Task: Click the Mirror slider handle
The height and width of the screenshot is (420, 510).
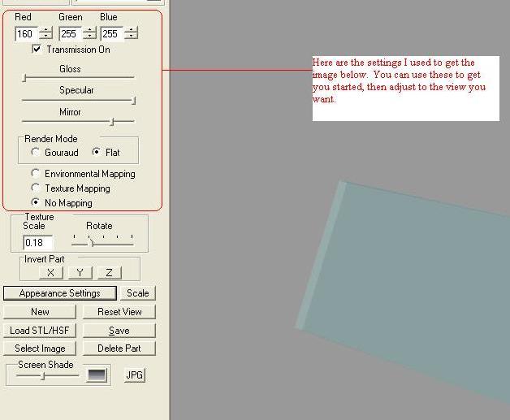Action: coord(111,121)
